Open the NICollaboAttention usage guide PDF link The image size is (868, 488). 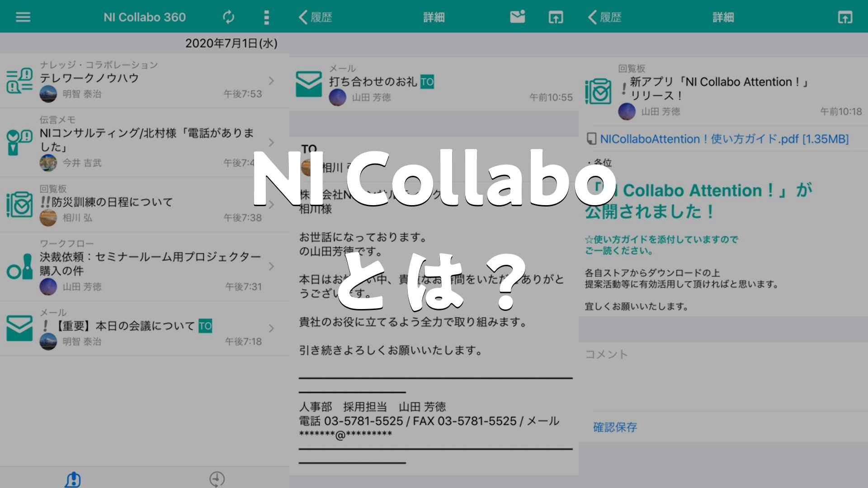pyautogui.click(x=723, y=139)
